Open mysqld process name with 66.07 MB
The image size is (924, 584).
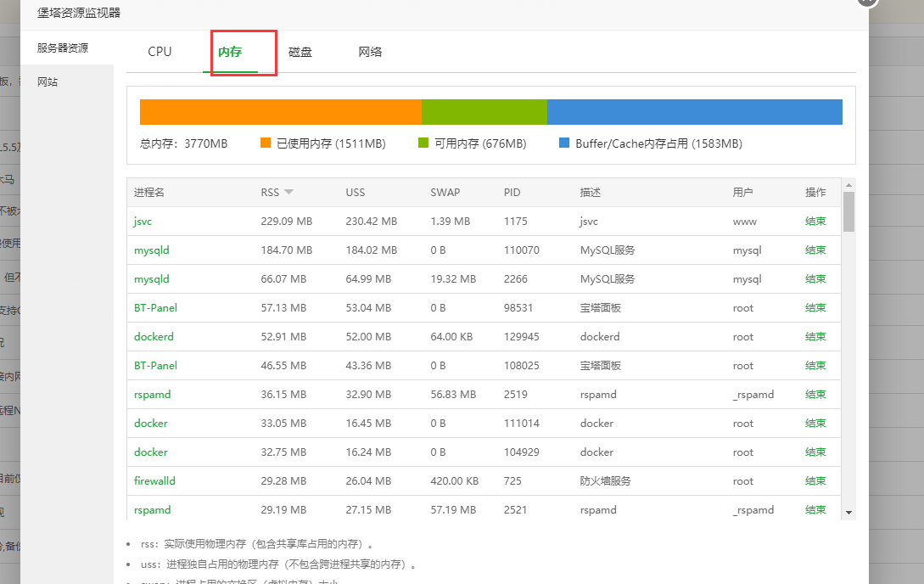(151, 279)
